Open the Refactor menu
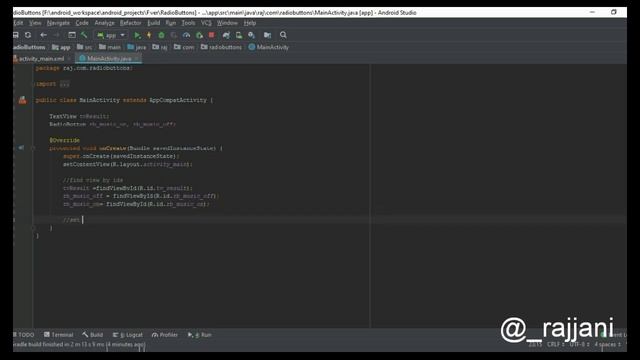Viewport: 640px width, 360px height. (x=131, y=23)
